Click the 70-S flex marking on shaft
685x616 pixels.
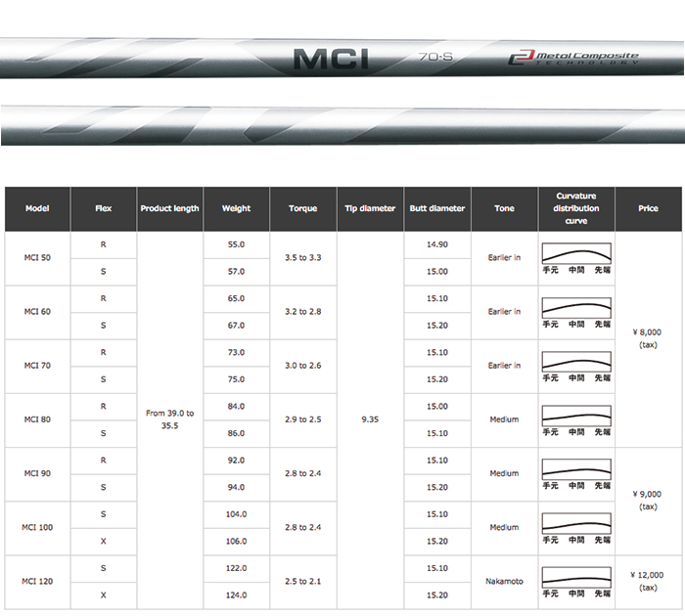coord(433,58)
